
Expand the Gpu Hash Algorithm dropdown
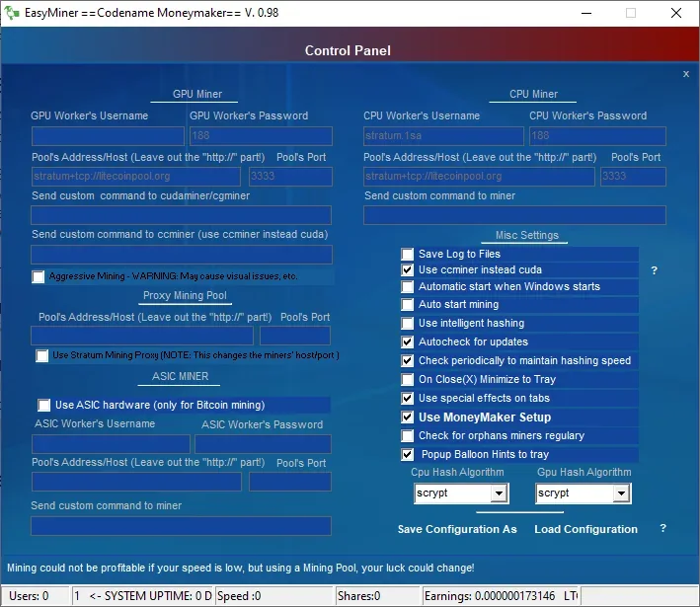tap(621, 493)
